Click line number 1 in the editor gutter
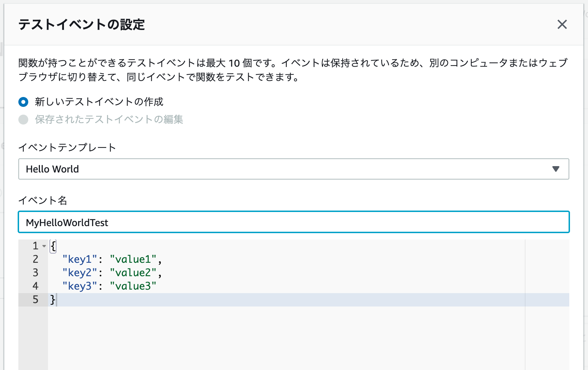Viewport: 588px width, 370px height. tap(35, 245)
